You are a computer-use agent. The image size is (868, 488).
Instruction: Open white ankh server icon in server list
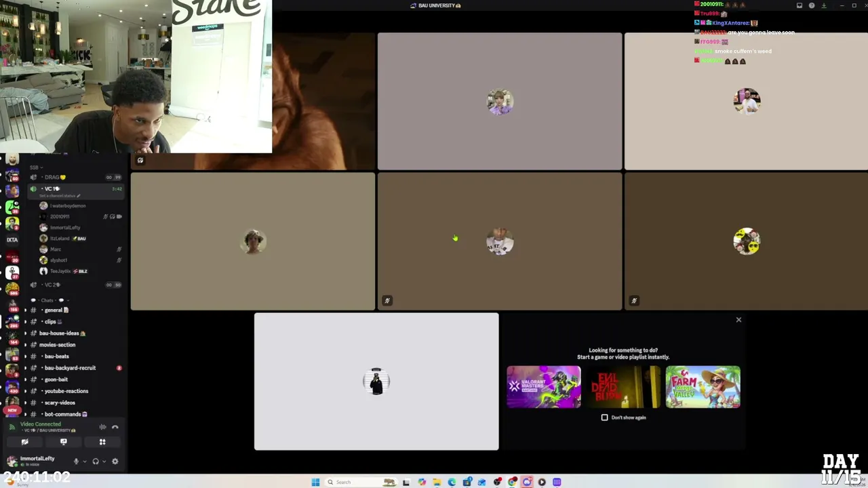[x=12, y=272]
